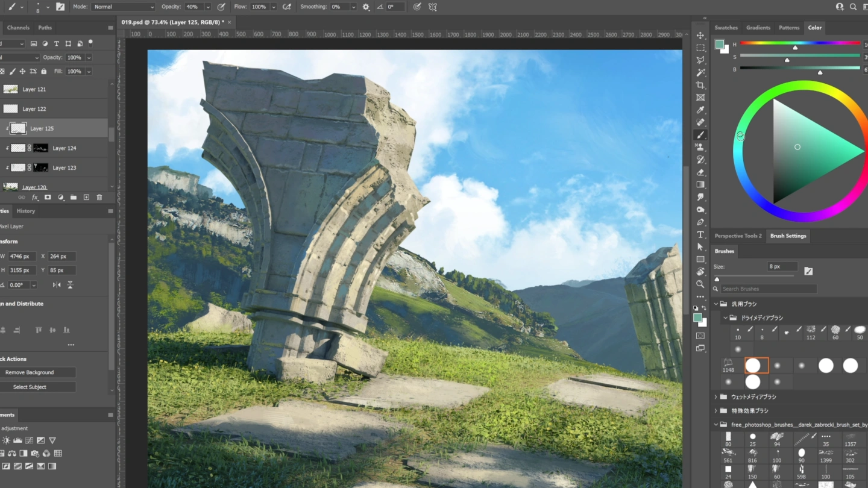Click the Select Subject button
This screenshot has height=488, width=868.
coord(30,387)
